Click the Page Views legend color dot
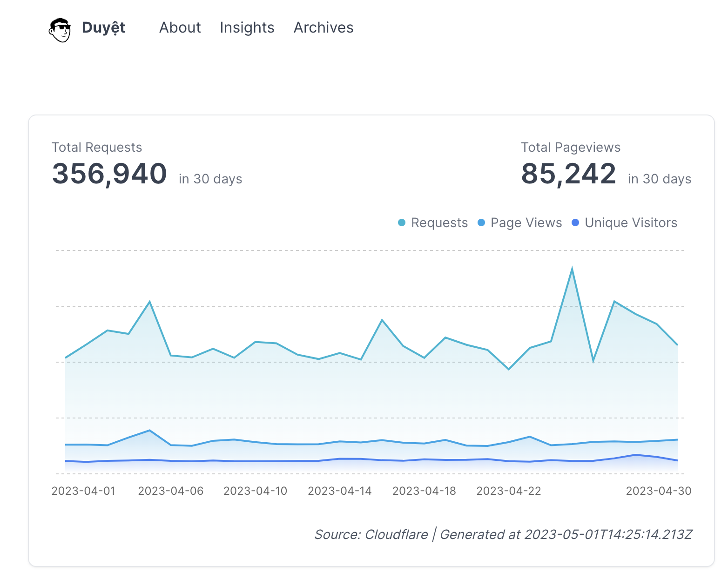728x580 pixels. click(x=481, y=223)
